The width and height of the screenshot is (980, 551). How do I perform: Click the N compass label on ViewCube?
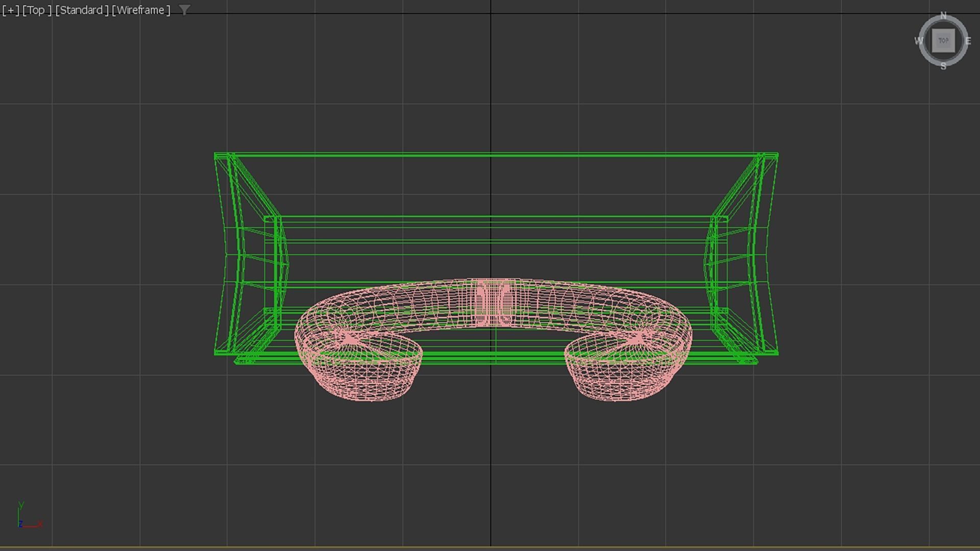[x=943, y=16]
